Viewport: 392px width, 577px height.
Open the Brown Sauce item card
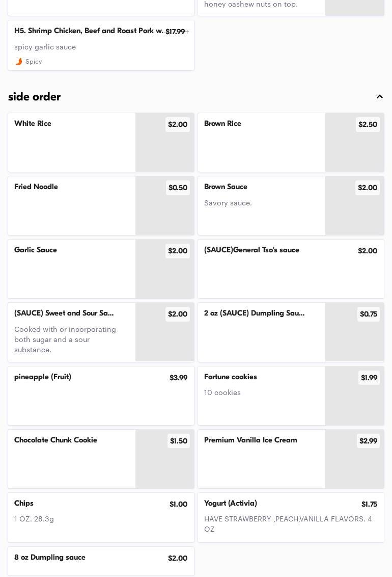(x=291, y=206)
